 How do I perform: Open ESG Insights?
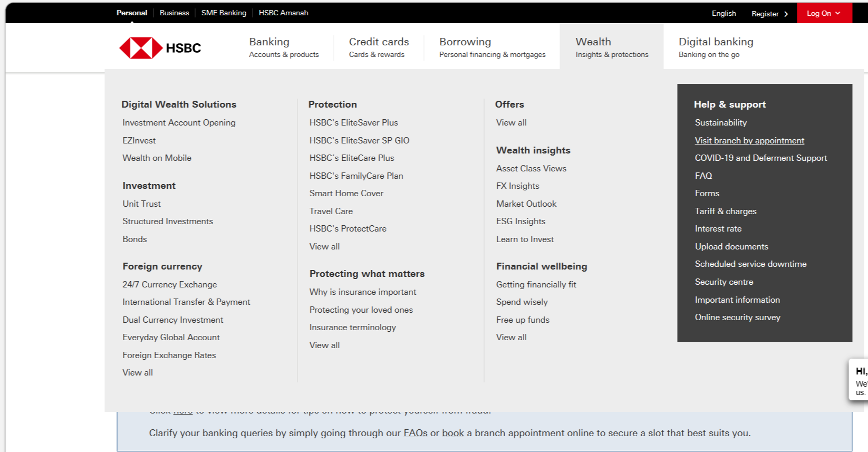[x=520, y=221]
